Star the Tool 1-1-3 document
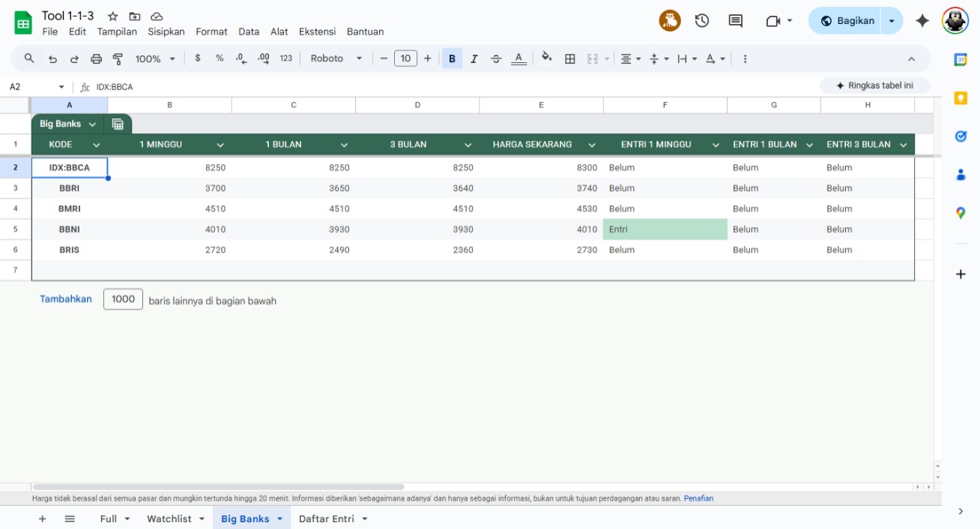Image resolution: width=980 pixels, height=529 pixels. coord(112,16)
